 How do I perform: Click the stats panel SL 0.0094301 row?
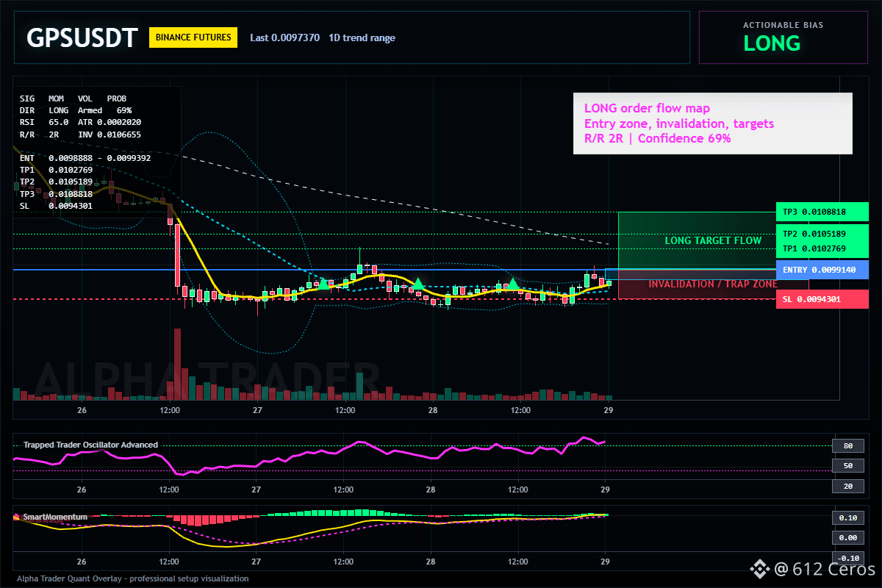[56, 206]
